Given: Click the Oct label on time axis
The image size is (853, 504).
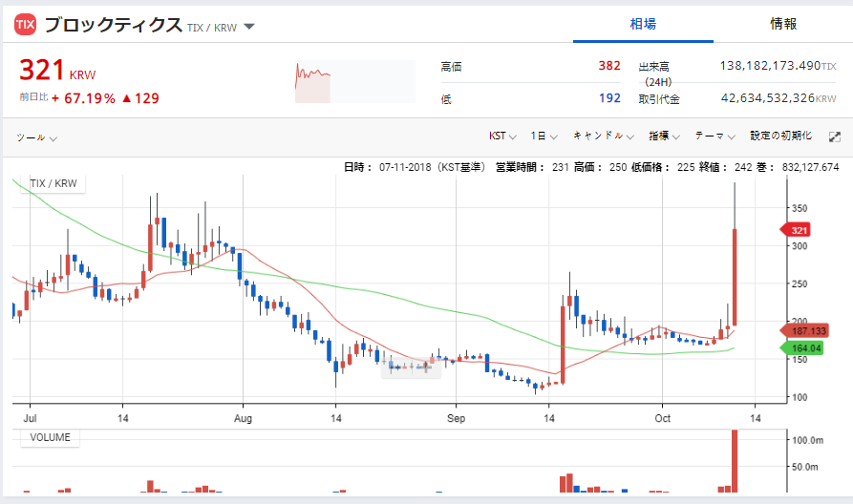Looking at the screenshot, I should click(663, 418).
